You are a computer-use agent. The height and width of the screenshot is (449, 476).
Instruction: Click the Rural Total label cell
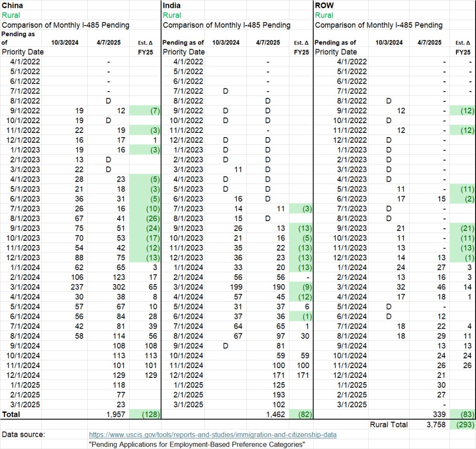tap(389, 424)
